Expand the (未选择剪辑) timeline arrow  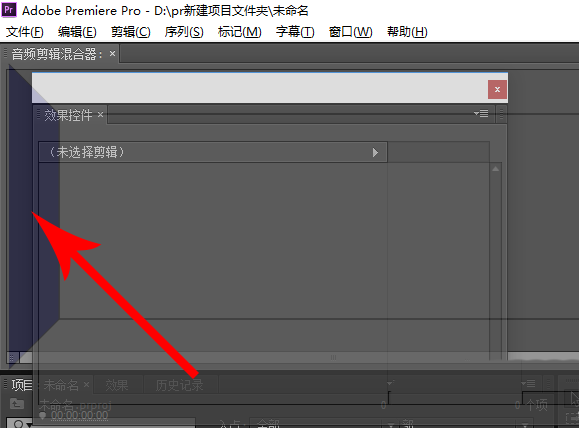[375, 152]
